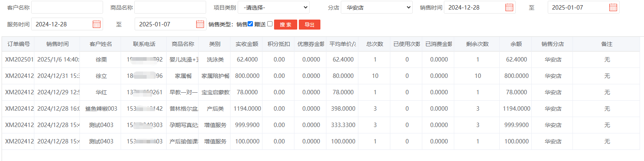This screenshot has height=161, width=644.
Task: Click the 搜索 search button
Action: 286,24
